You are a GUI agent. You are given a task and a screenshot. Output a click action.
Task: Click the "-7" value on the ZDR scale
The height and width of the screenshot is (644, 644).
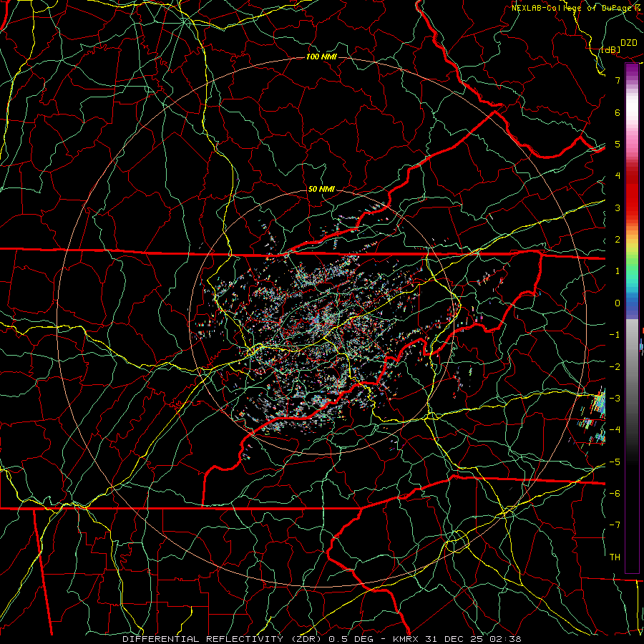pos(615,525)
